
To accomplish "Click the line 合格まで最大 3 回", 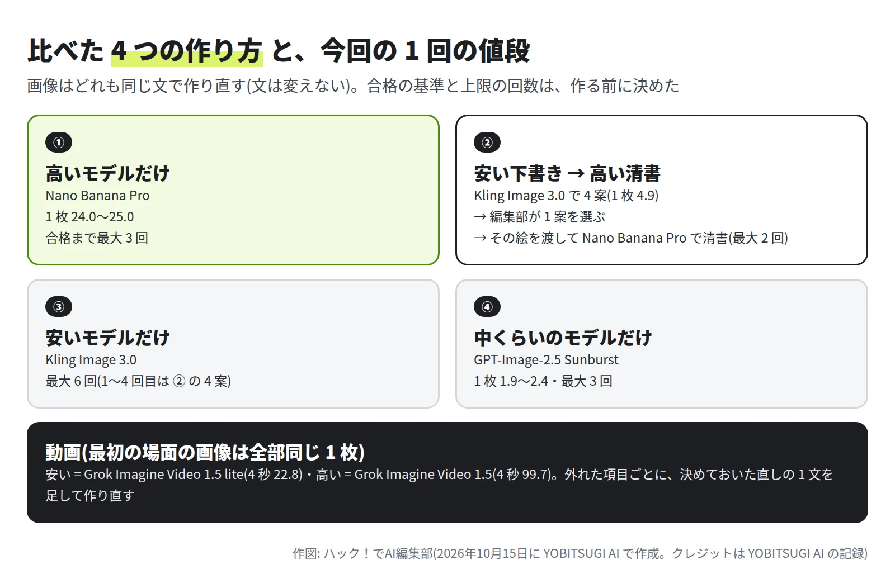I will click(97, 238).
